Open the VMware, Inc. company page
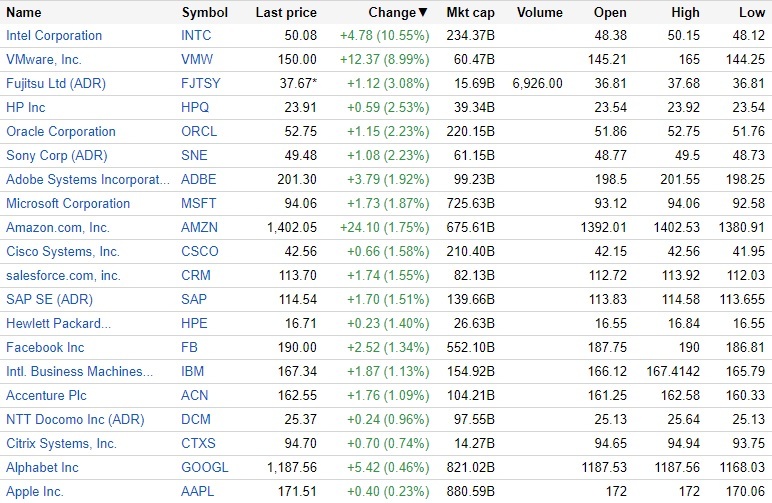The width and height of the screenshot is (772, 503). (x=44, y=60)
